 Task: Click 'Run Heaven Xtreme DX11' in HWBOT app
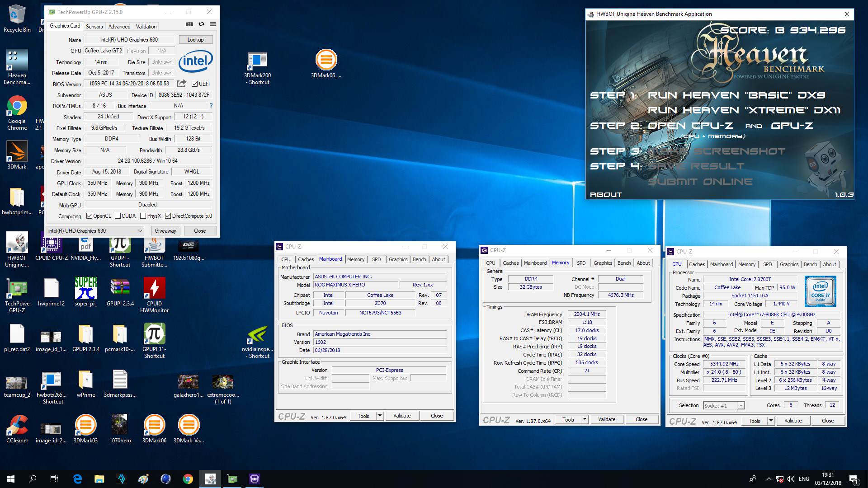[x=744, y=110]
